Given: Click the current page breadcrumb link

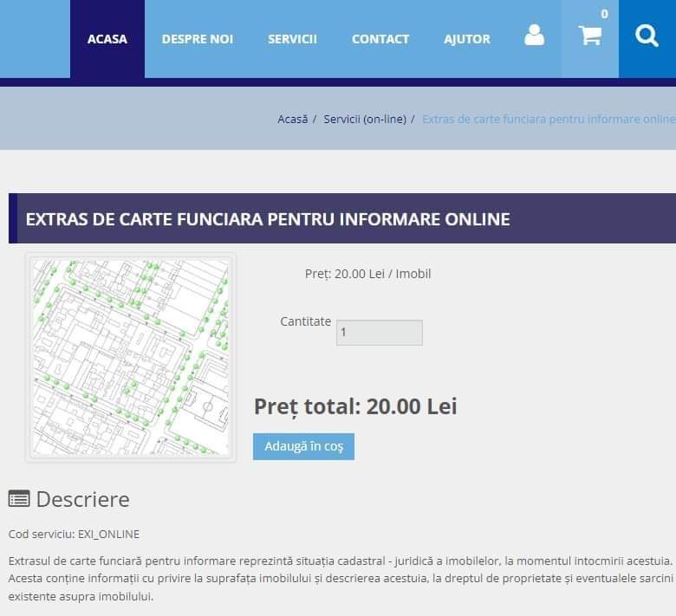Looking at the screenshot, I should coord(548,120).
